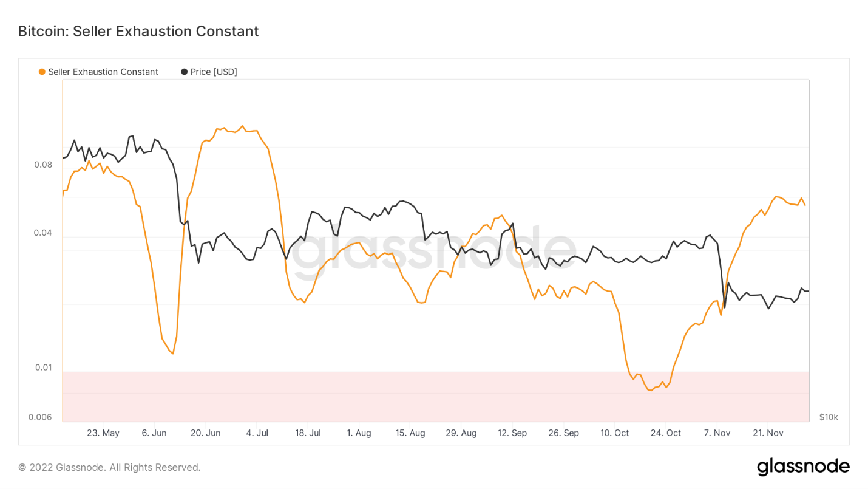Select the 18. Jul date label
The height and width of the screenshot is (489, 868).
click(307, 433)
